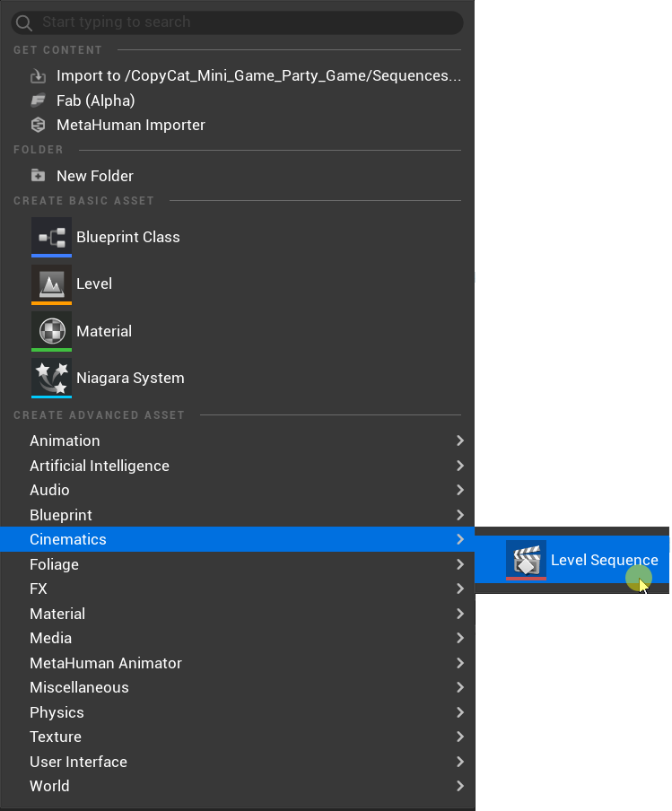Expand the World category chevron
Screen dimensions: 672x811
(460, 786)
